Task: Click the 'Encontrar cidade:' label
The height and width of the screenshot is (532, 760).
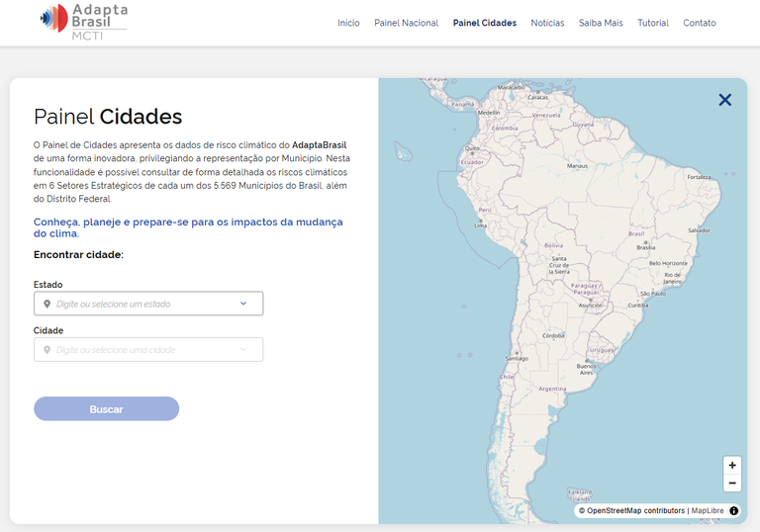Action: pos(78,255)
